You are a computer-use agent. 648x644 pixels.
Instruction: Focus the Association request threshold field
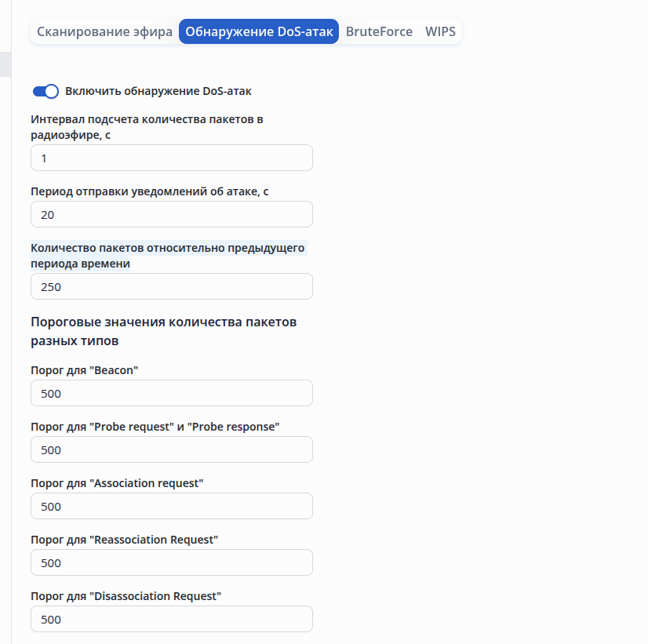tap(171, 506)
